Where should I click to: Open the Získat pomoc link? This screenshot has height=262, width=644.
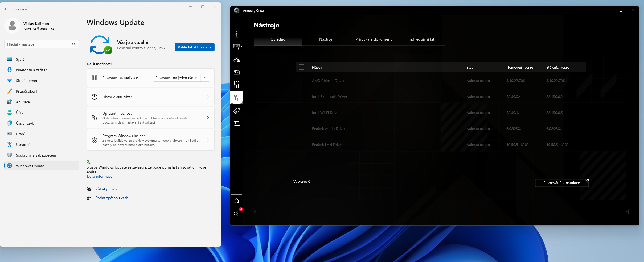(x=106, y=189)
